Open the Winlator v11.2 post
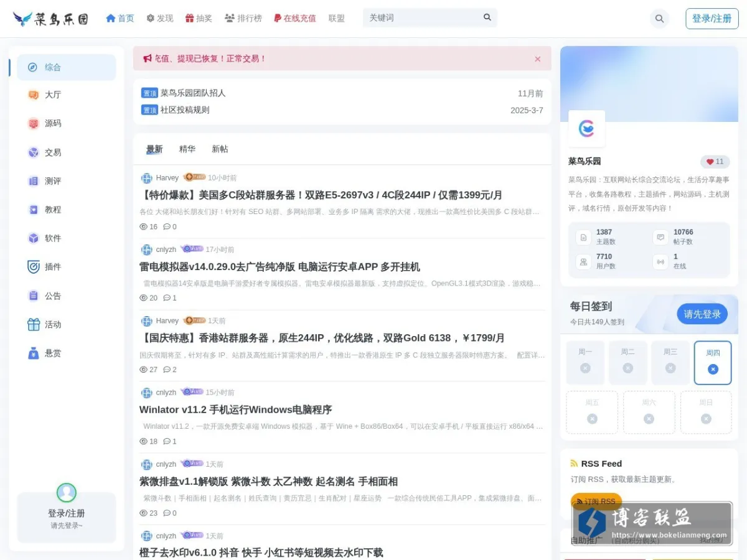Image resolution: width=747 pixels, height=560 pixels. pos(235,409)
